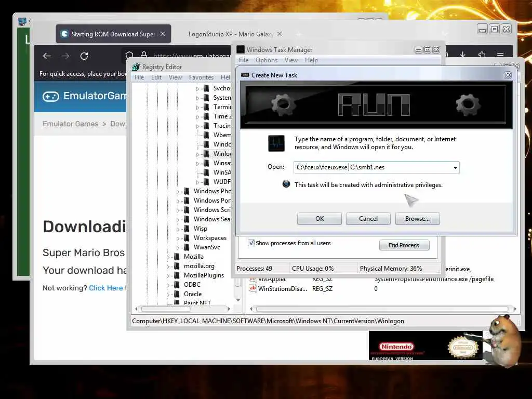Click the Registry Editor title icon
This screenshot has height=399, width=532.
(136, 67)
